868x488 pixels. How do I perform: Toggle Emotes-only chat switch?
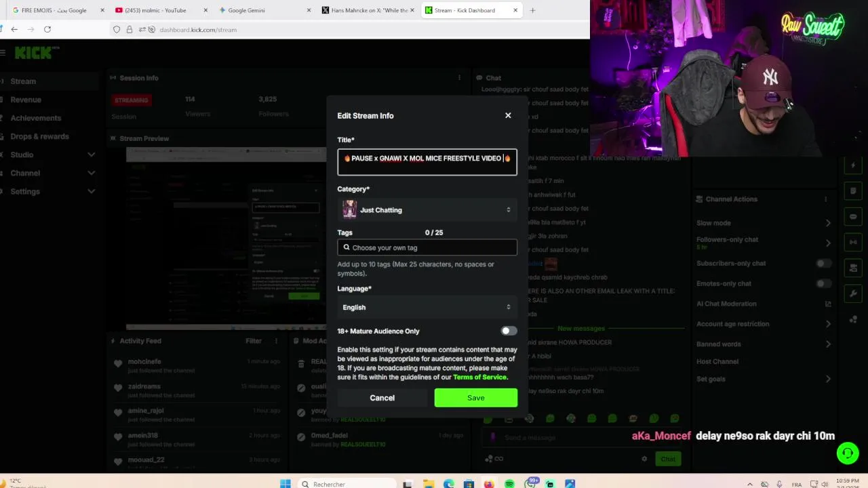(823, 284)
